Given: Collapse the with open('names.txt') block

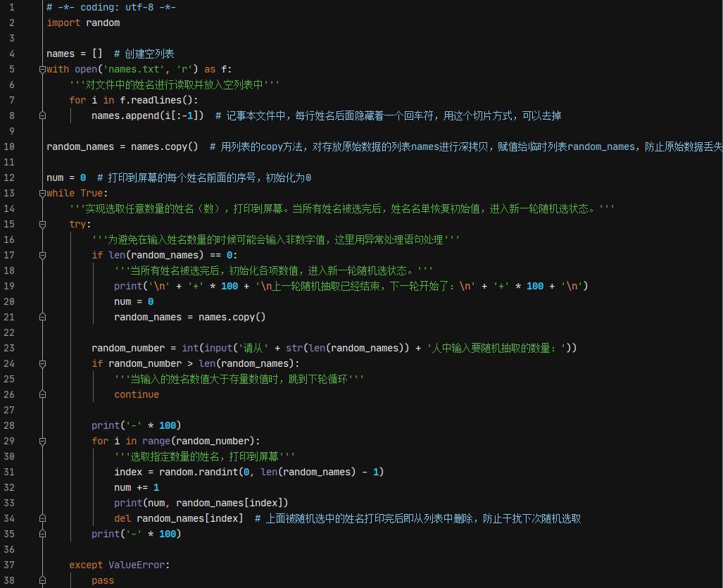Looking at the screenshot, I should 42,69.
